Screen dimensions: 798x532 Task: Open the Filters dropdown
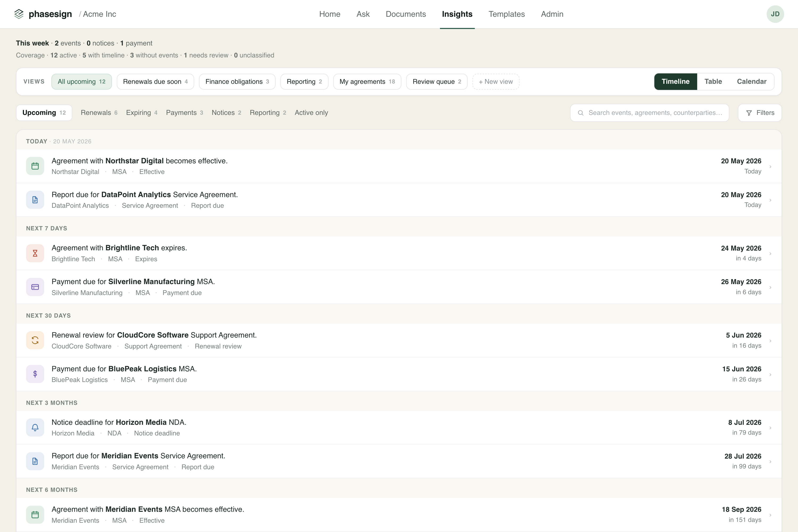[760, 113]
